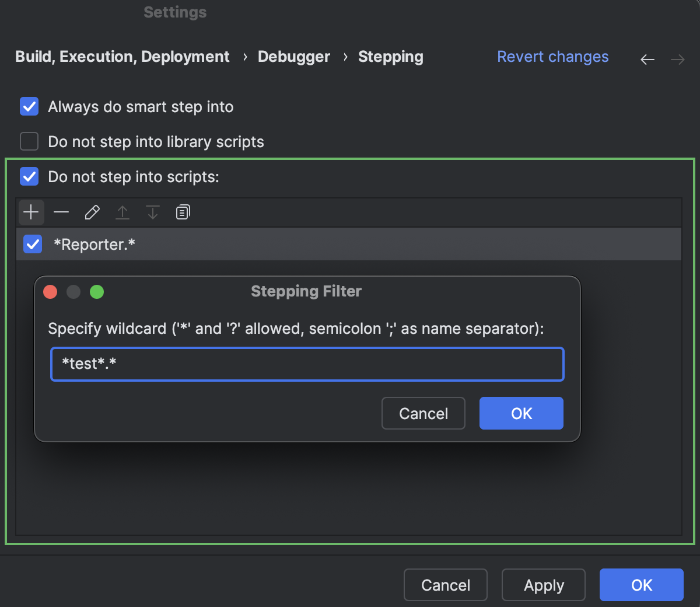Viewport: 700px width, 607px height.
Task: Enable Do not step into library scripts
Action: click(x=29, y=141)
